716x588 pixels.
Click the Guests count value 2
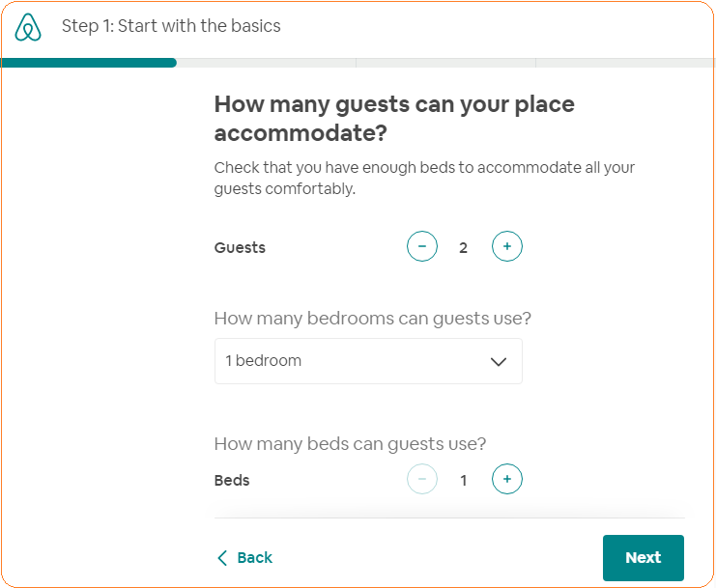464,248
